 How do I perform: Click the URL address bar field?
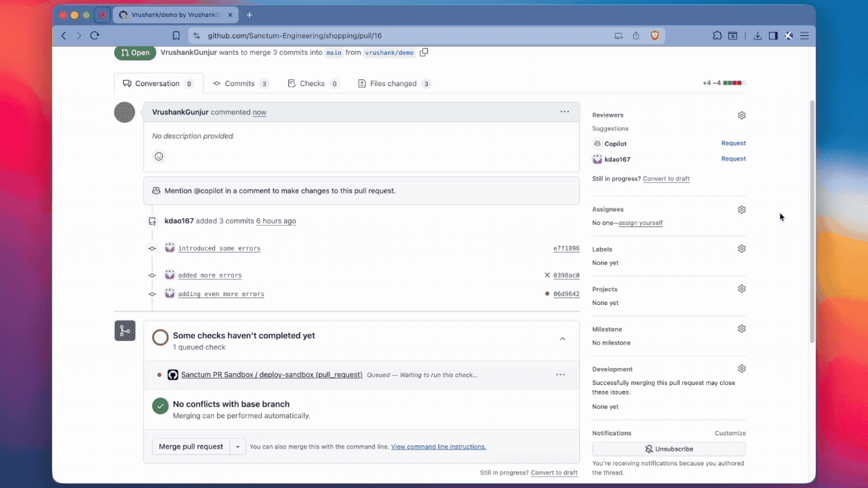(x=400, y=36)
